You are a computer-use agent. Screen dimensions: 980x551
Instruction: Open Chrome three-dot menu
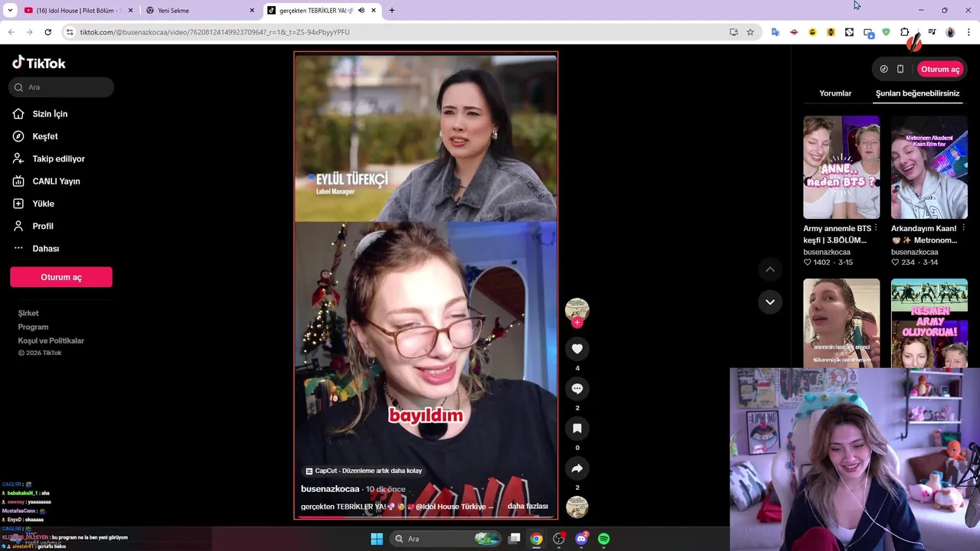(969, 32)
